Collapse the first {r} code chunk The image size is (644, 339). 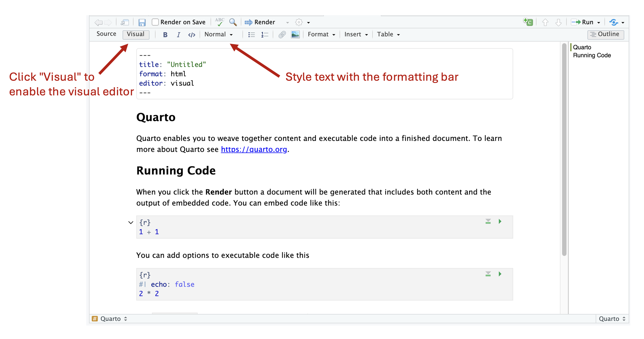130,222
